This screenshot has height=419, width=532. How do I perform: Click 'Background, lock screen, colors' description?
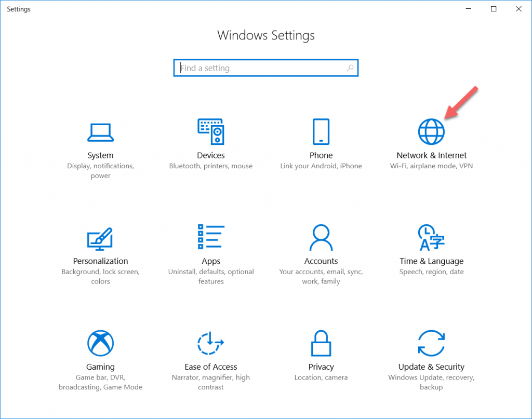pos(100,277)
